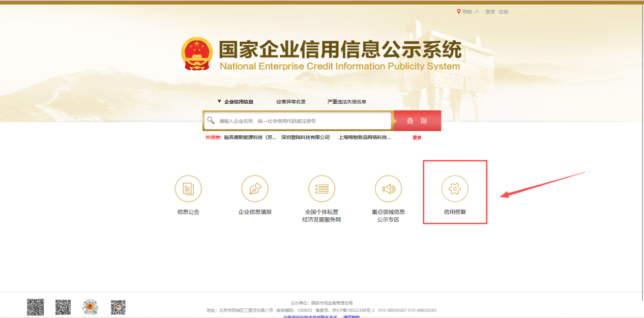Click the magnifier icon in the search bar

(x=212, y=121)
